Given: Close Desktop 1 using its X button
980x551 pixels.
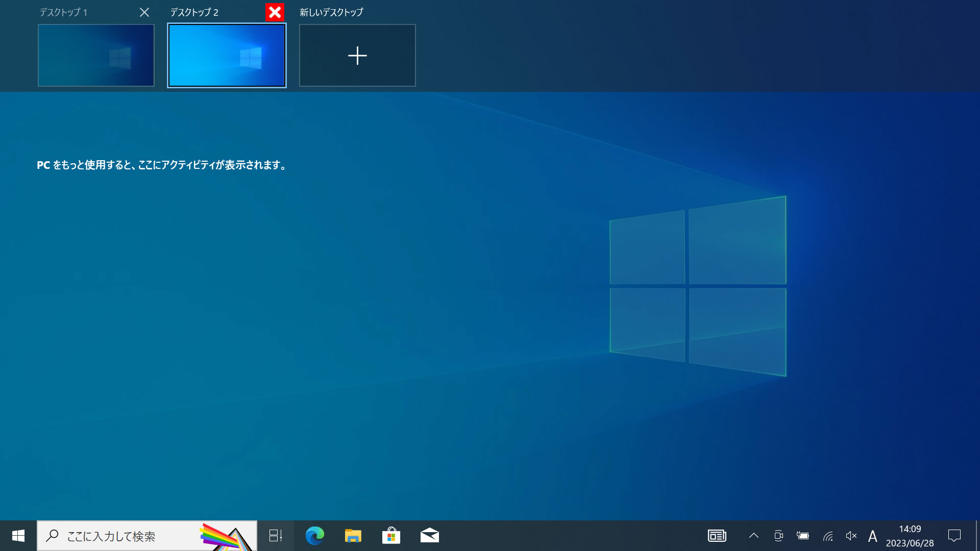Looking at the screenshot, I should coord(144,12).
